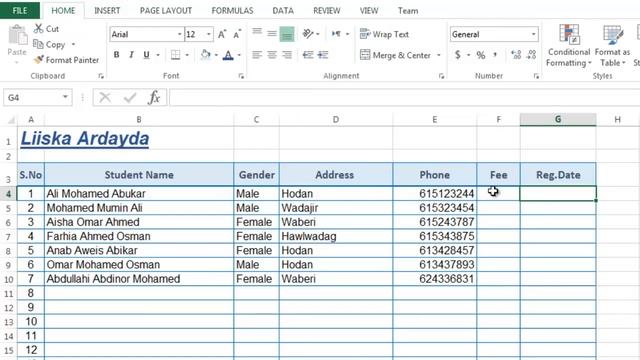Apply the fill color bucket
Screen dimensions: 640x360
pyautogui.click(x=205, y=55)
